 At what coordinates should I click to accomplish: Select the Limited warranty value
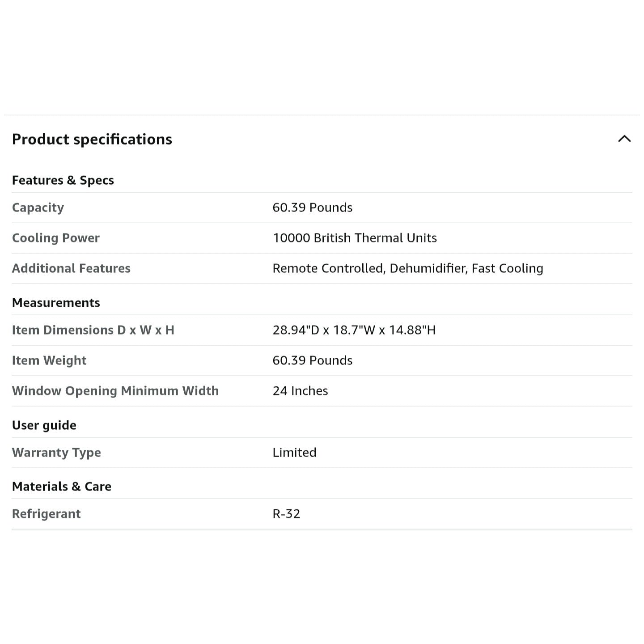click(294, 453)
